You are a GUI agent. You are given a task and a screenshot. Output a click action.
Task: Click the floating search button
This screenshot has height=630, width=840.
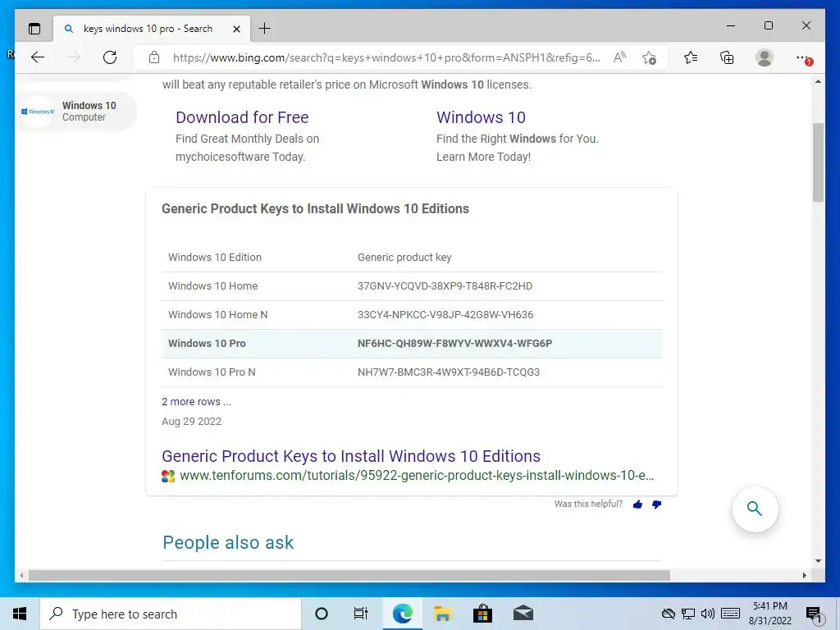coord(755,509)
